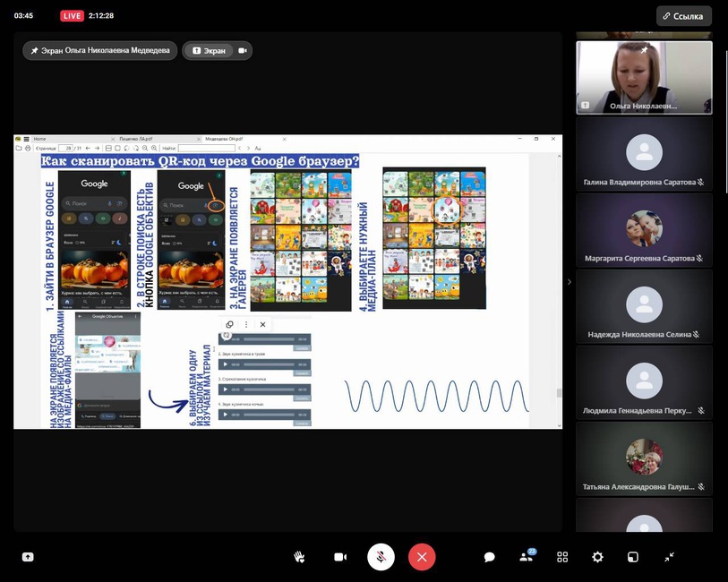Open the picture-in-picture window icon

(633, 556)
